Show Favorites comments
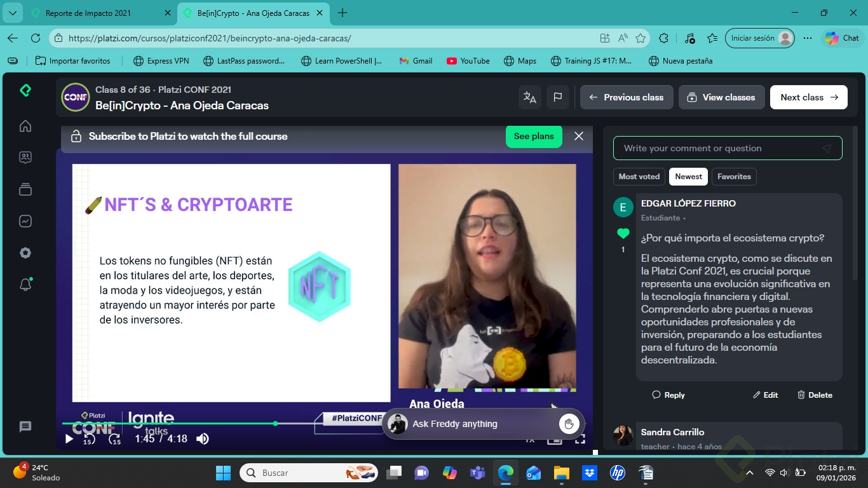 [734, 177]
